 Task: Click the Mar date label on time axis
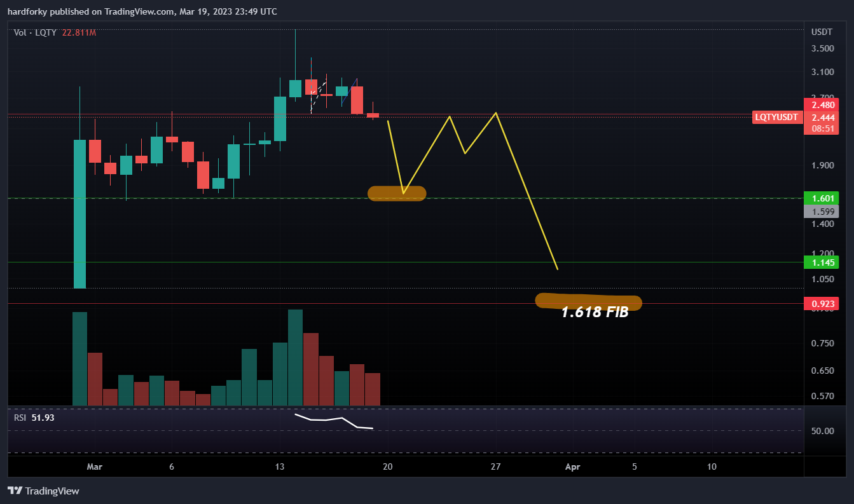94,467
